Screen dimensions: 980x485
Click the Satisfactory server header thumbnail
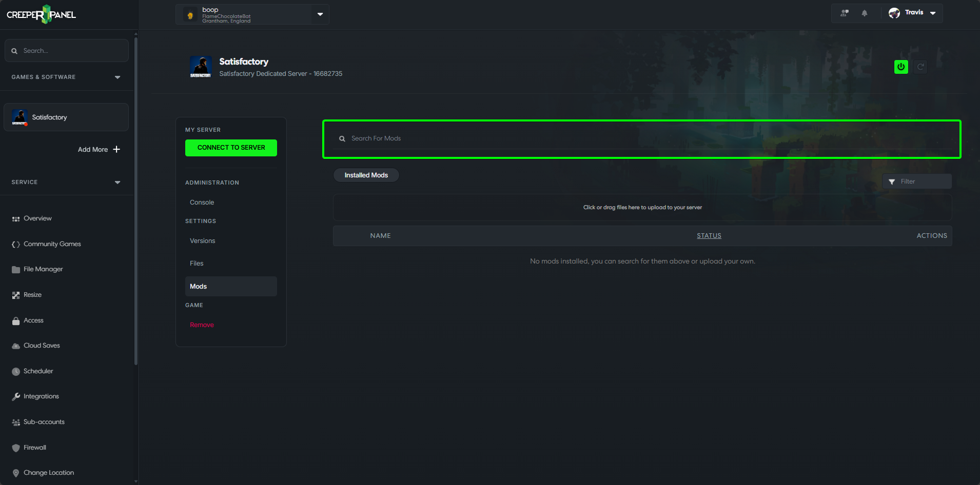(x=201, y=67)
